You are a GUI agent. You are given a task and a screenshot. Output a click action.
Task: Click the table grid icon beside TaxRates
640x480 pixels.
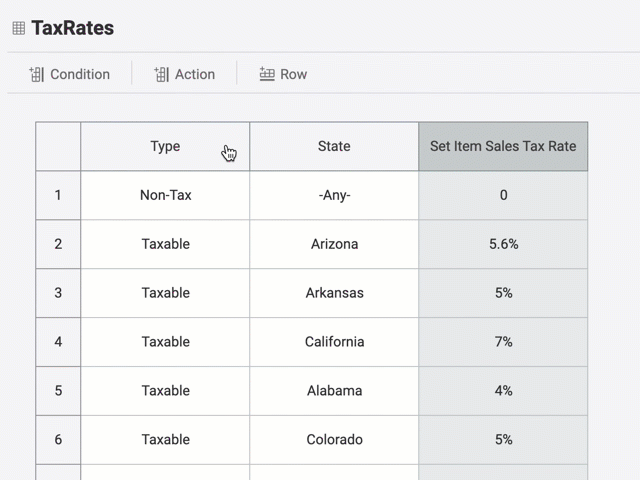pos(18,28)
